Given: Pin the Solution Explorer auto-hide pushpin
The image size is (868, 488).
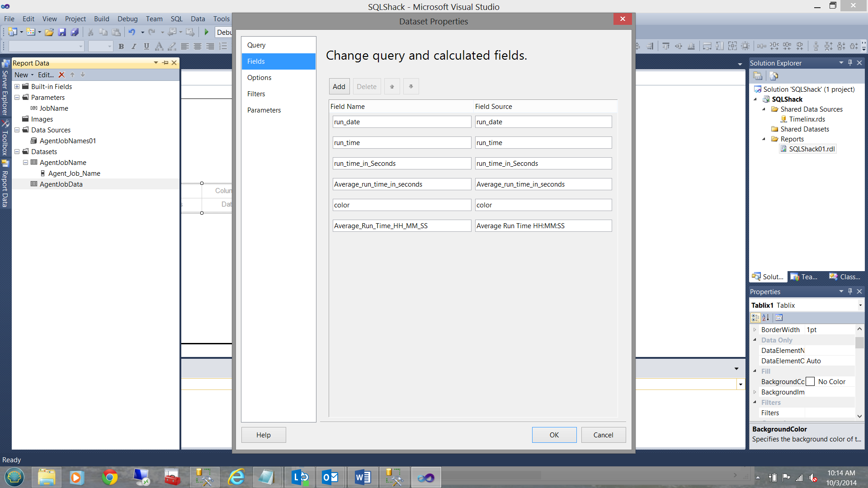Looking at the screenshot, I should (x=850, y=63).
